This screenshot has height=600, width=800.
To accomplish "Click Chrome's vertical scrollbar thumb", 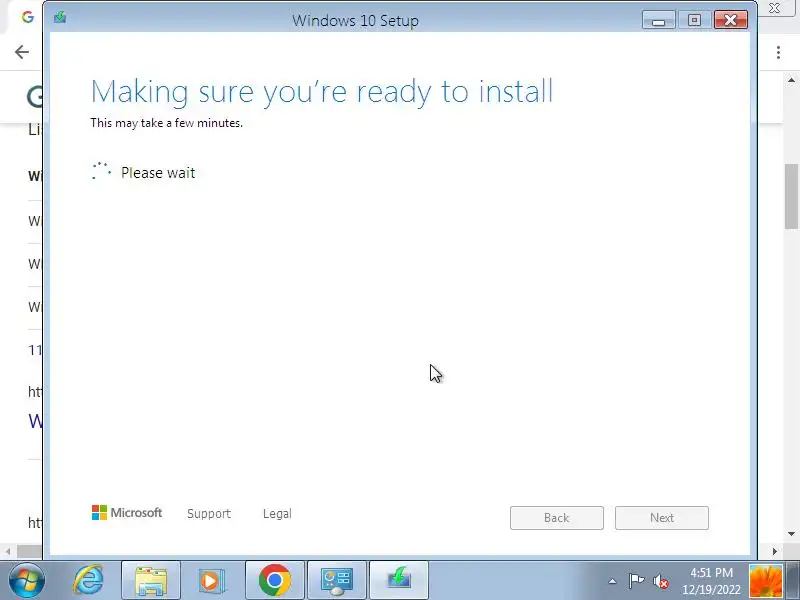I will pyautogui.click(x=791, y=196).
